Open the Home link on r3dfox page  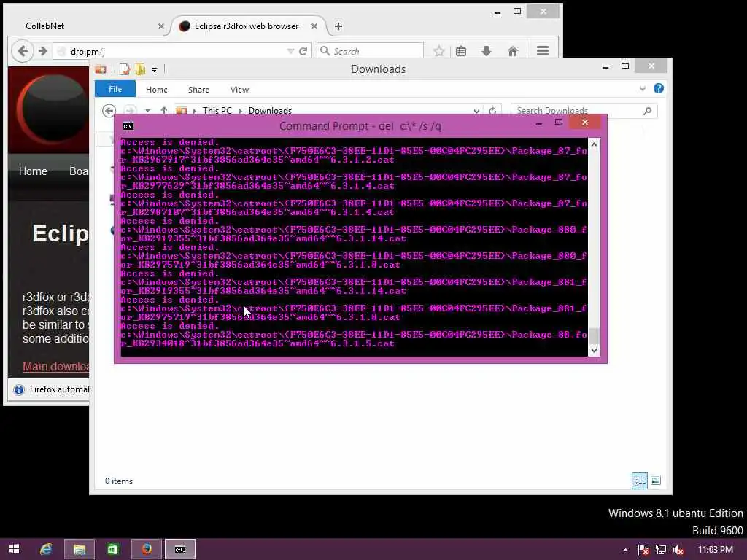[33, 171]
